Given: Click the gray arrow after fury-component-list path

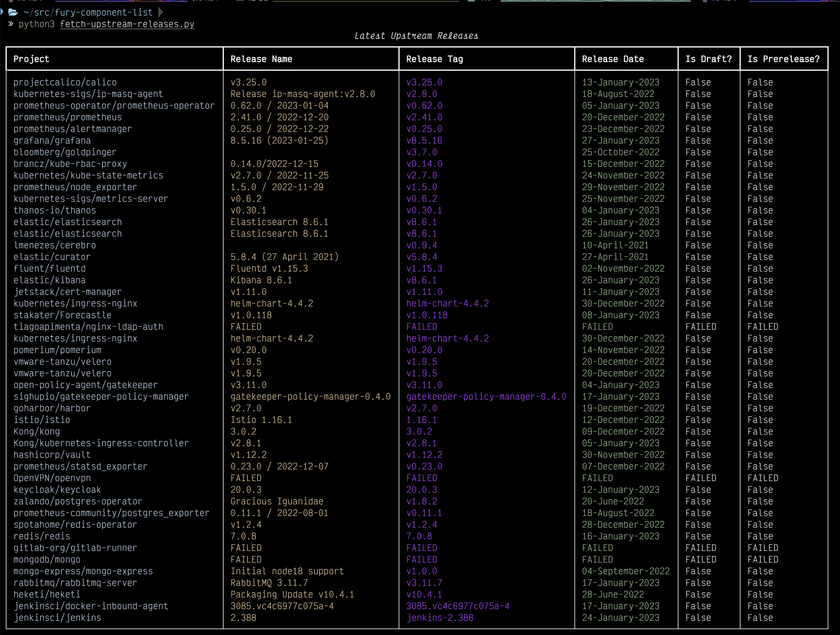Looking at the screenshot, I should pos(161,12).
